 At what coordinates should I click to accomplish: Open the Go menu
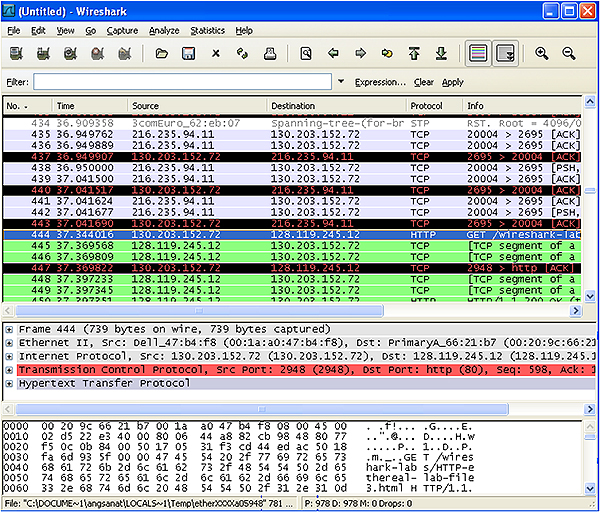pyautogui.click(x=91, y=31)
